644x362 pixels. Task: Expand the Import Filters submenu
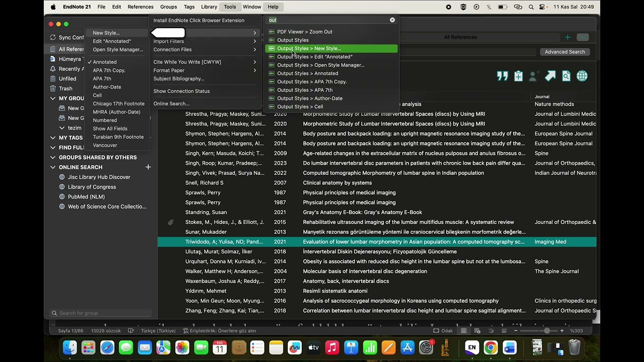[205, 41]
